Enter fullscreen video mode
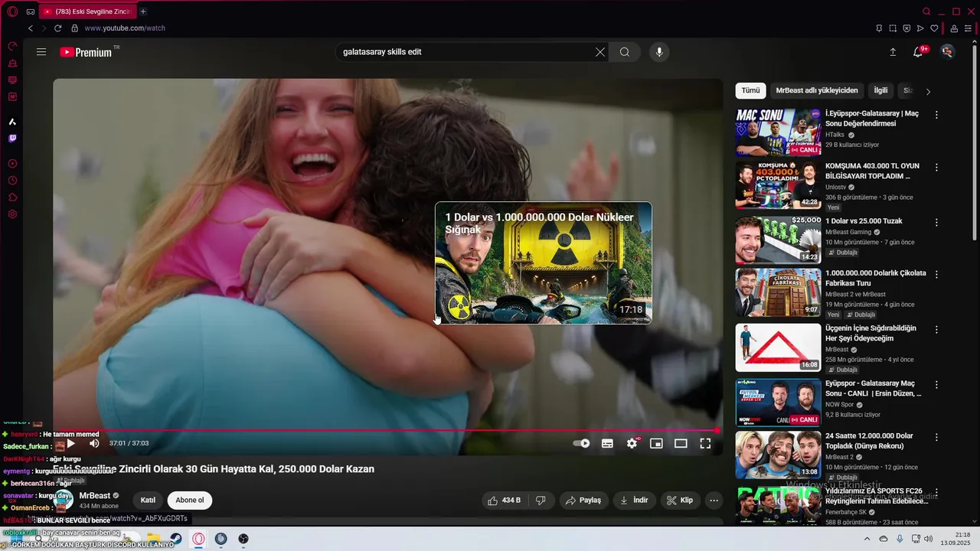 click(x=705, y=443)
